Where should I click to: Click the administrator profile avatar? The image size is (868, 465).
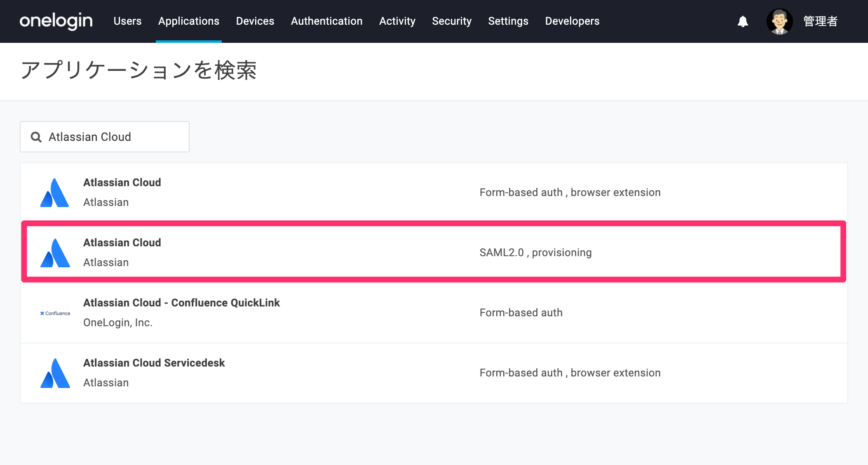click(779, 21)
